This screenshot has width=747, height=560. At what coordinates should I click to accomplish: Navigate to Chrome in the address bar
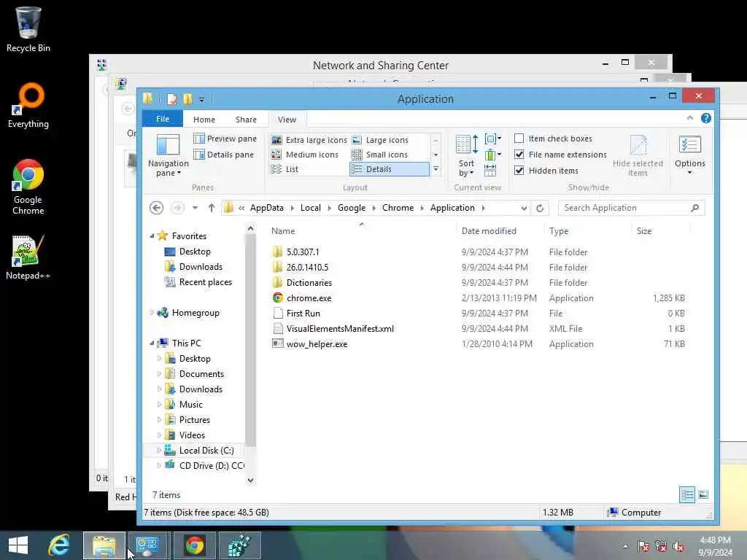(398, 208)
